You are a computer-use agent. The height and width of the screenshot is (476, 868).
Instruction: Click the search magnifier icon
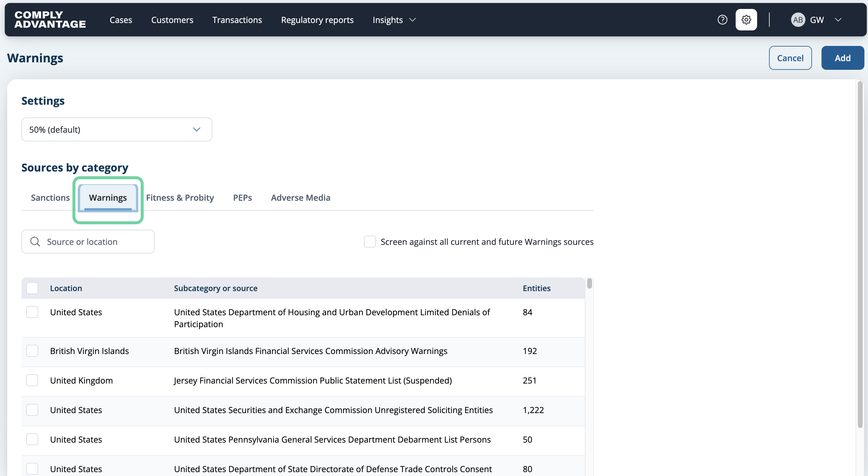point(35,242)
